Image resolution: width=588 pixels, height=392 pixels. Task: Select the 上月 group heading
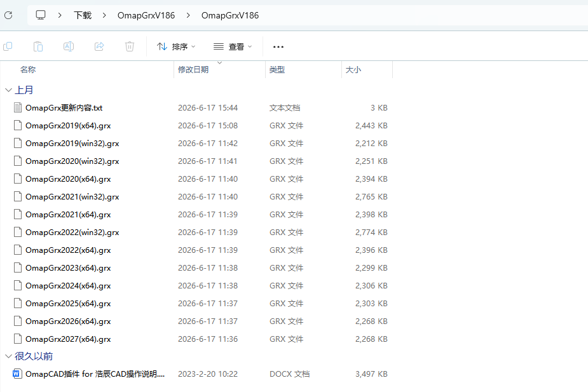(24, 90)
